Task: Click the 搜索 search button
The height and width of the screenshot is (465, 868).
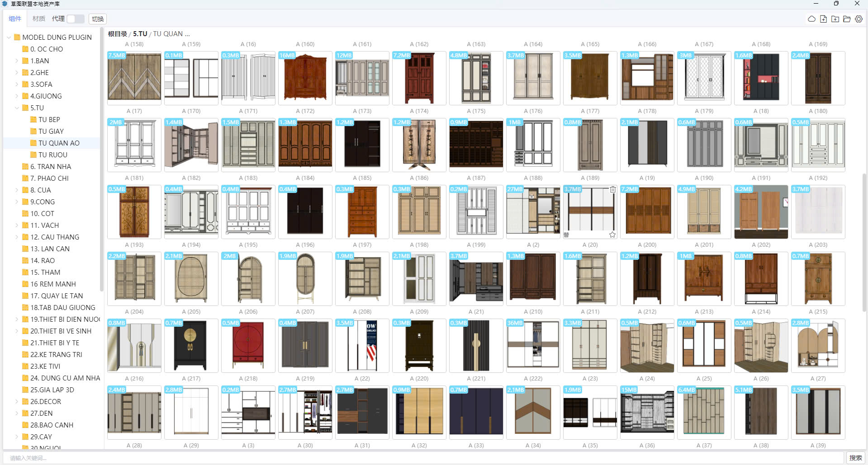Action: point(855,458)
